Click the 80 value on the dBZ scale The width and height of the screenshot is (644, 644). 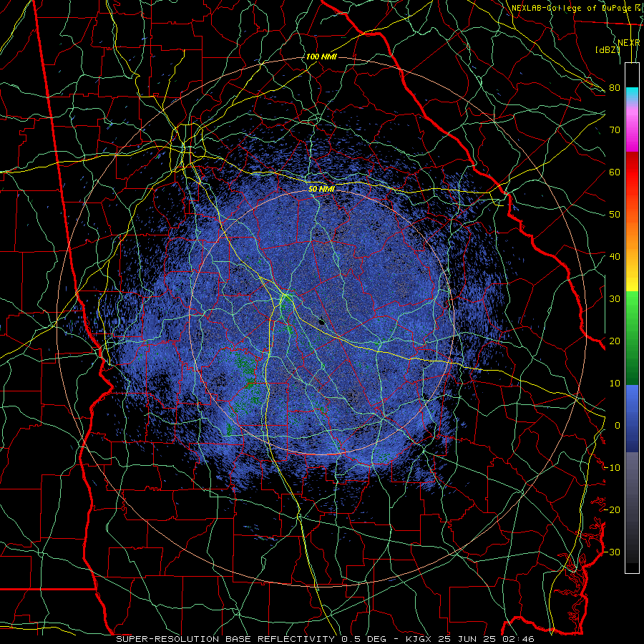(x=615, y=88)
